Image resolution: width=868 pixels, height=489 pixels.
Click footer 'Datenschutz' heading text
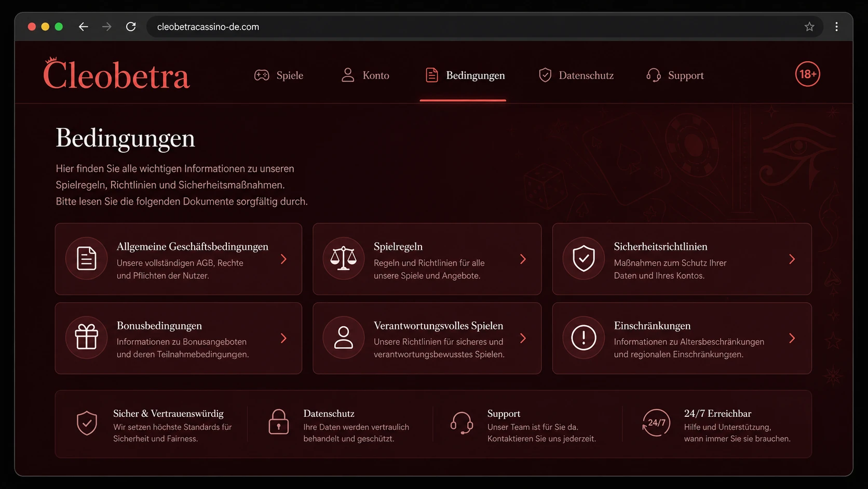[x=329, y=414]
